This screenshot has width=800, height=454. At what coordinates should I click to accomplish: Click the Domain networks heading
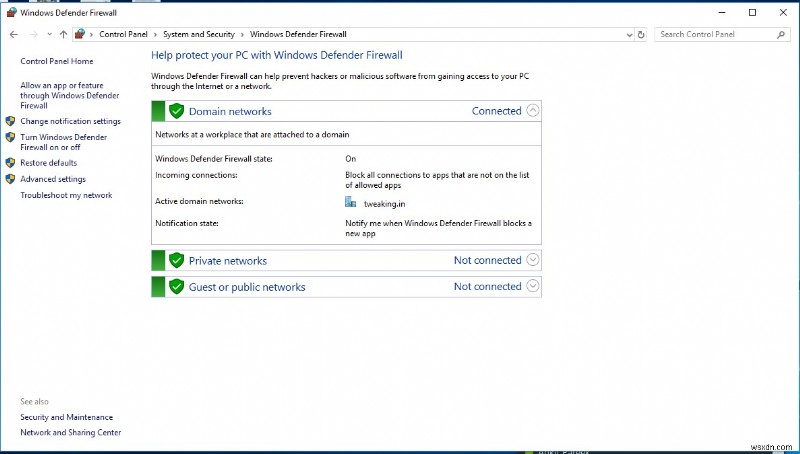click(230, 111)
